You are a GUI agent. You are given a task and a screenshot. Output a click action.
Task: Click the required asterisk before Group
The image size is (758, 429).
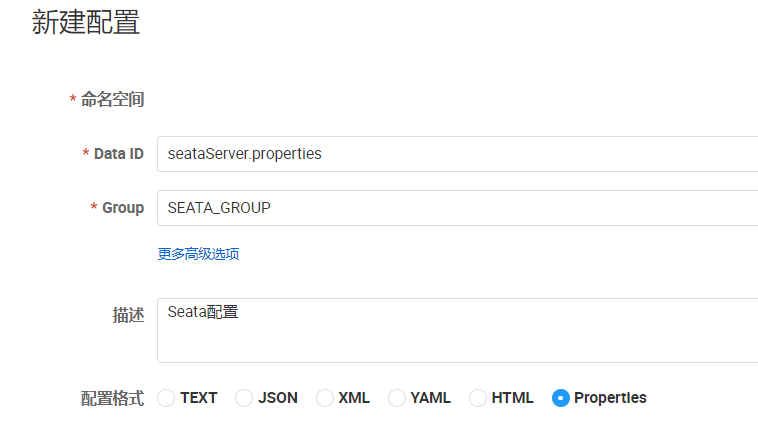94,208
